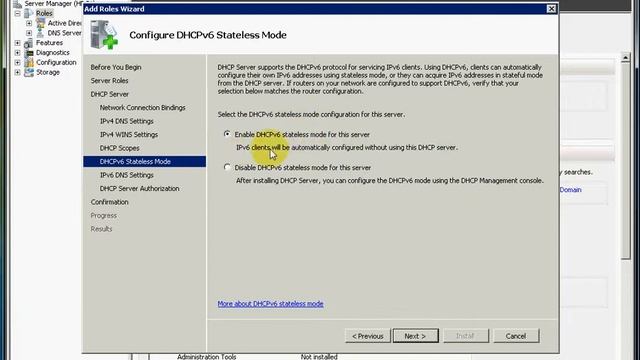Proceed with the Next button

point(416,336)
